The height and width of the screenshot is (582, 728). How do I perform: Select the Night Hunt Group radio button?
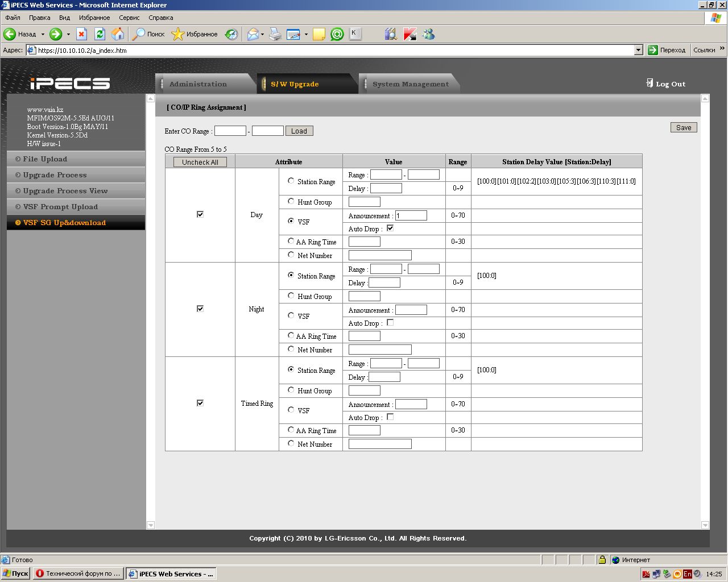(x=291, y=296)
